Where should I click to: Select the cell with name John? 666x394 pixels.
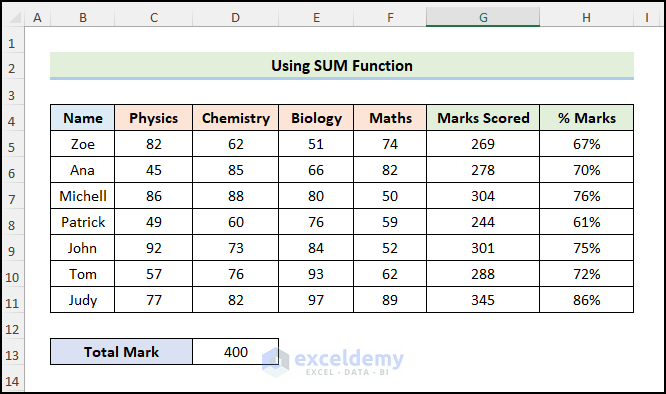[x=82, y=248]
